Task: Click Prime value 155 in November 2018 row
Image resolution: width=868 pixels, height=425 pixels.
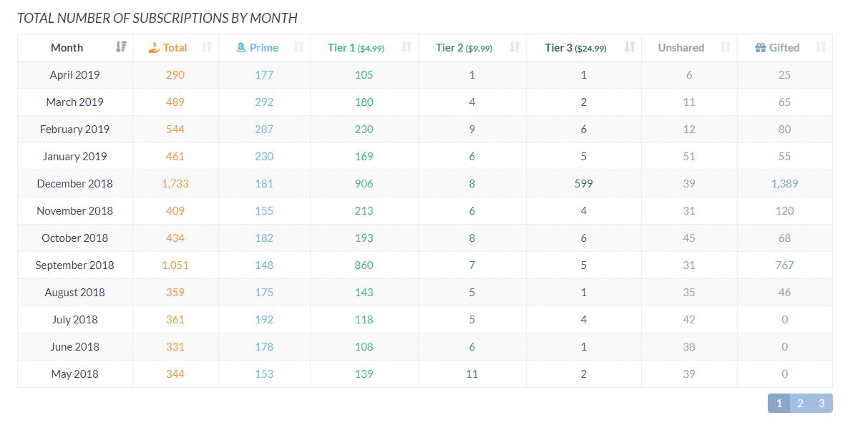Action: point(264,210)
